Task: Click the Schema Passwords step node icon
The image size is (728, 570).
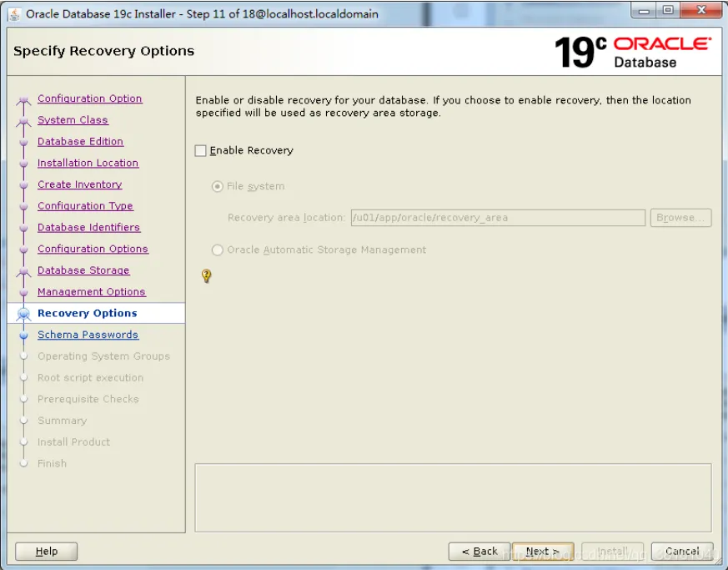Action: tap(23, 335)
